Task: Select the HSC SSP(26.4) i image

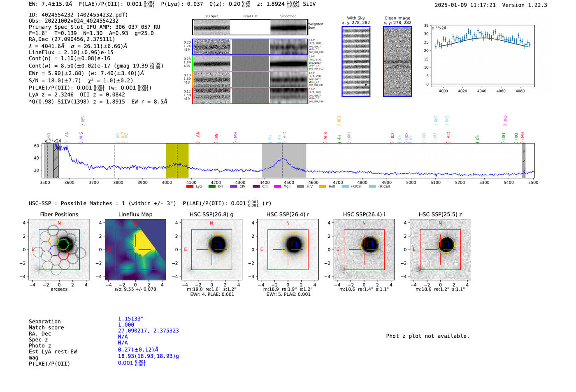Action: (364, 250)
